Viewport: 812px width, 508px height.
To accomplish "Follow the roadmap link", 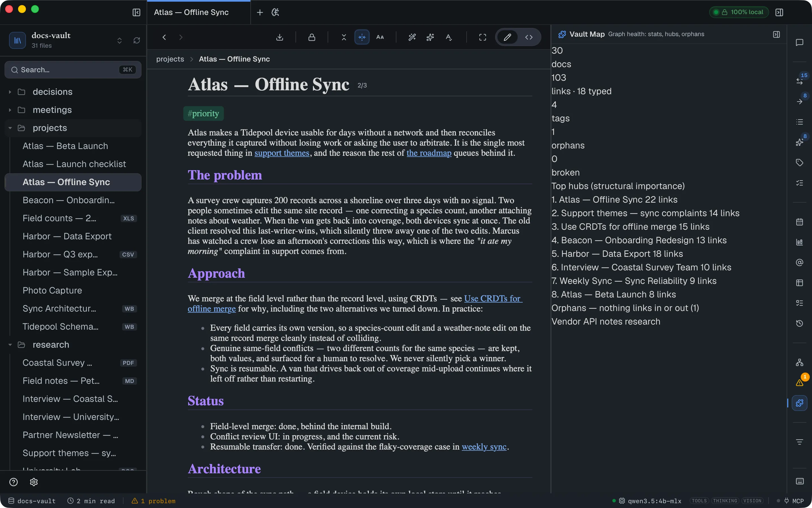I will (x=429, y=153).
